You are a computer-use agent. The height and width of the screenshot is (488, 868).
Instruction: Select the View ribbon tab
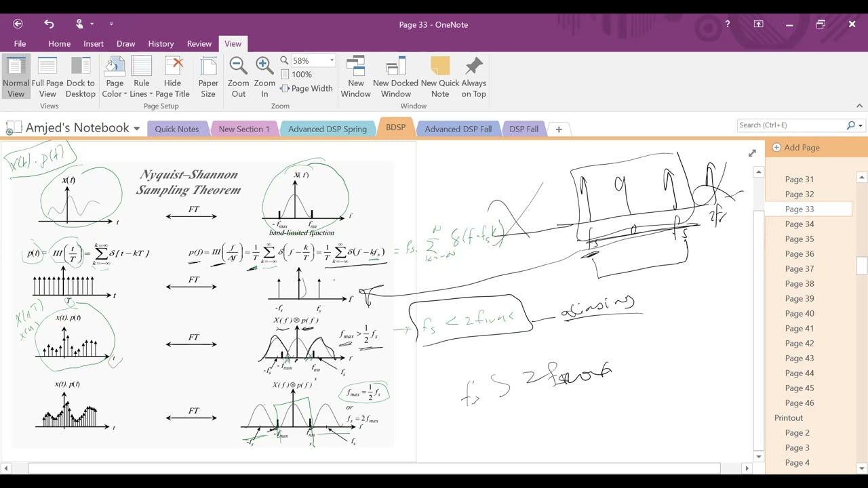click(x=233, y=43)
